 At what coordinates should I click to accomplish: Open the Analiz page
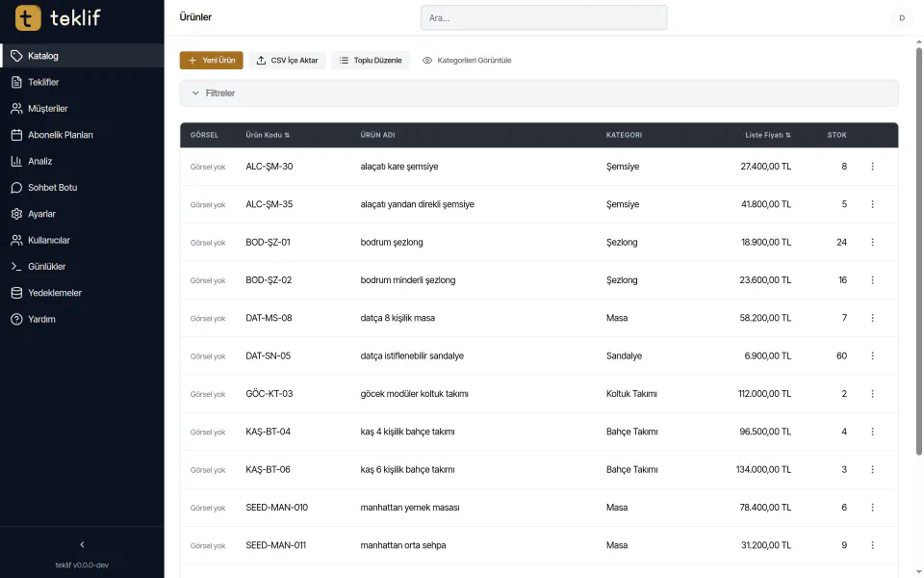click(x=82, y=161)
